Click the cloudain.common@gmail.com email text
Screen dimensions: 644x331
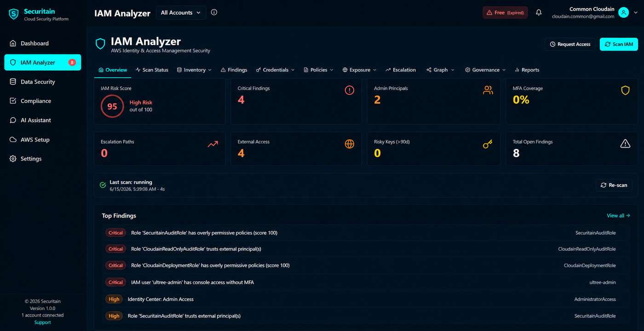click(583, 17)
